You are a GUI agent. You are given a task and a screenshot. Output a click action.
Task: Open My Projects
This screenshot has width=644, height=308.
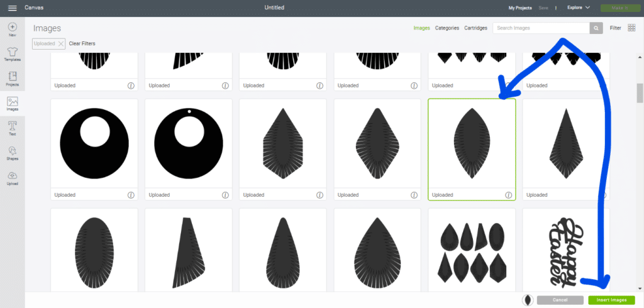(x=520, y=8)
